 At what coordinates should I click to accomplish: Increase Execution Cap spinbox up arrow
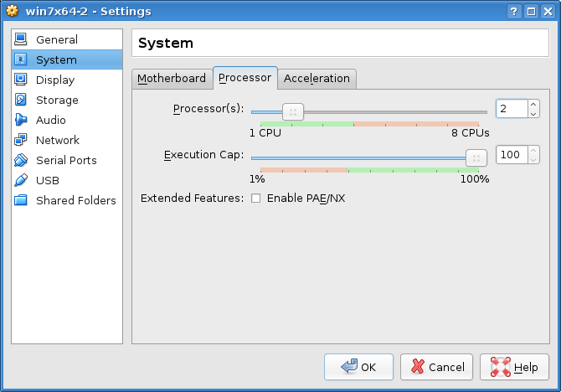pyautogui.click(x=534, y=151)
